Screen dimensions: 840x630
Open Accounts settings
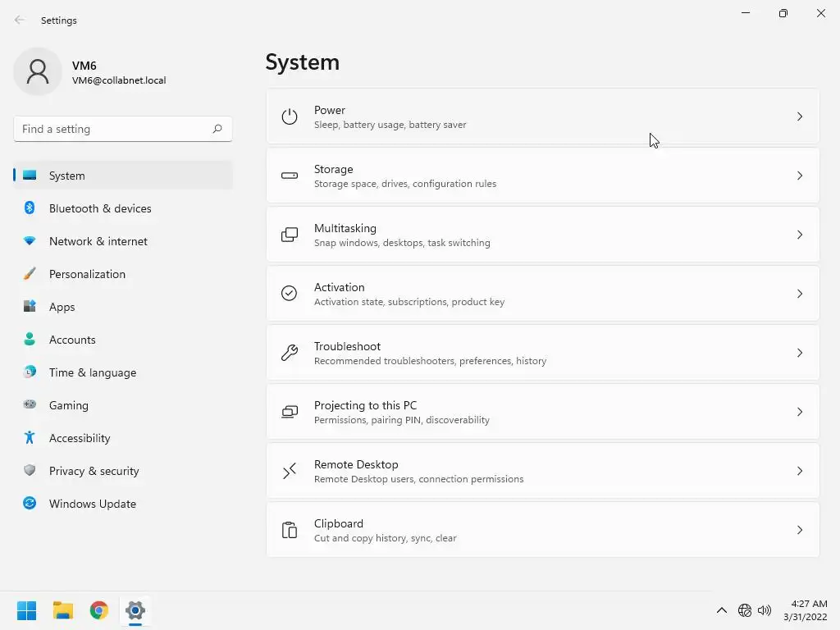[x=123, y=340]
